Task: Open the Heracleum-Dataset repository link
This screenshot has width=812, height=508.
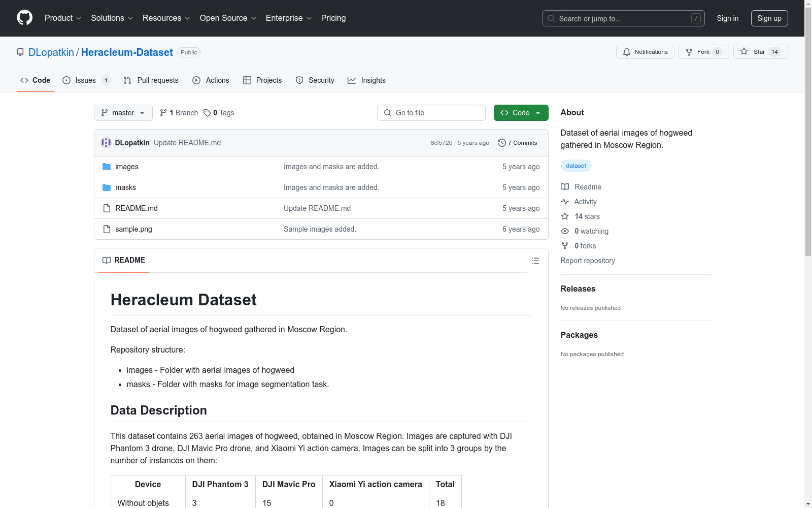Action: click(127, 52)
